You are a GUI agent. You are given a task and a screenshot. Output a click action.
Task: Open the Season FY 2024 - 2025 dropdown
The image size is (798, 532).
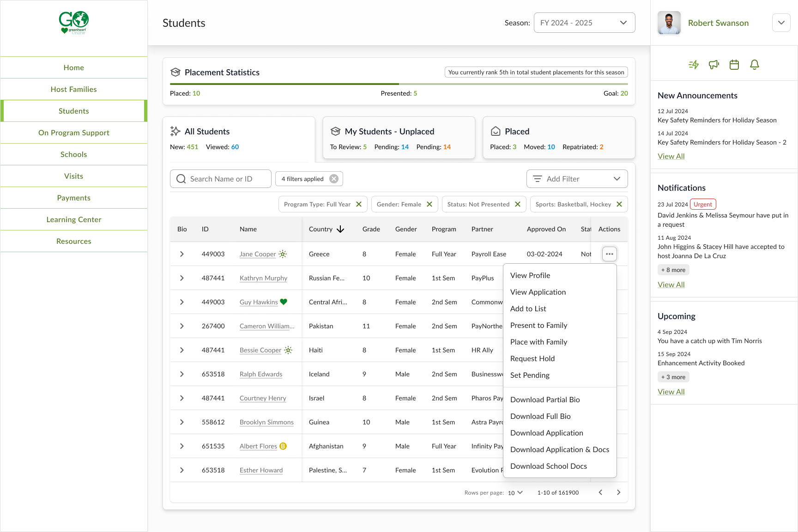coord(584,23)
